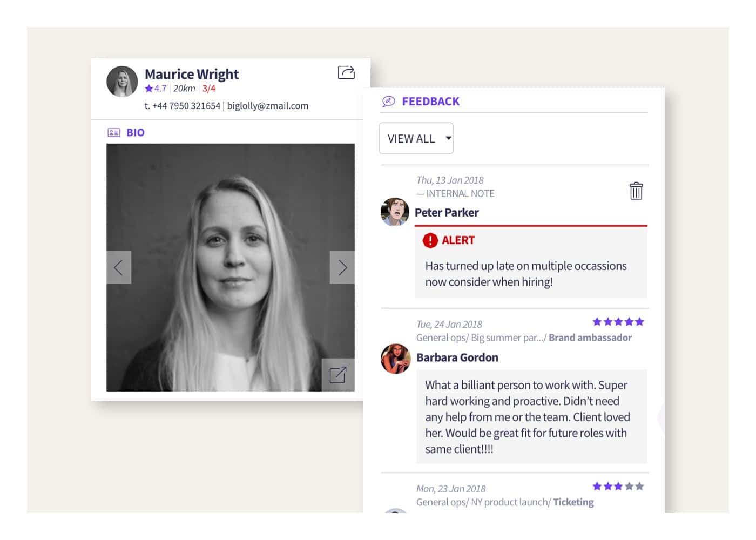
Task: Go to the previous bio photo
Action: [119, 267]
